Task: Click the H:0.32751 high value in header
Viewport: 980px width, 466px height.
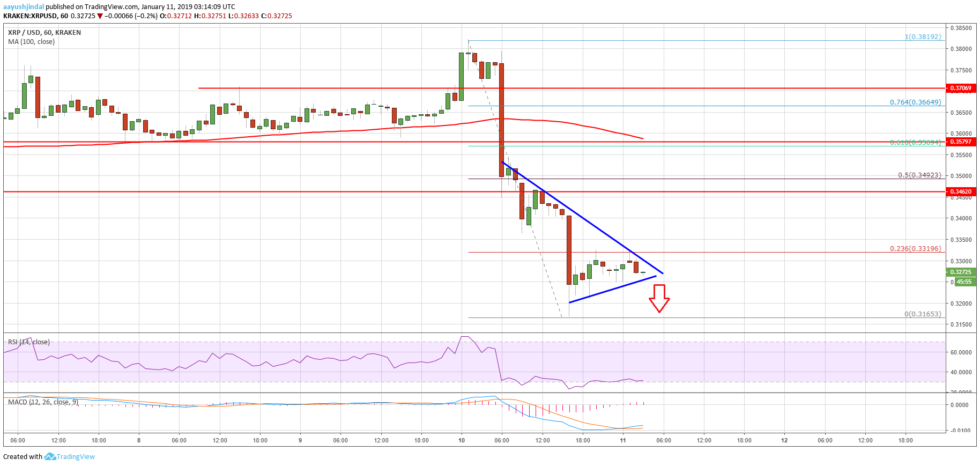Action: (210, 16)
